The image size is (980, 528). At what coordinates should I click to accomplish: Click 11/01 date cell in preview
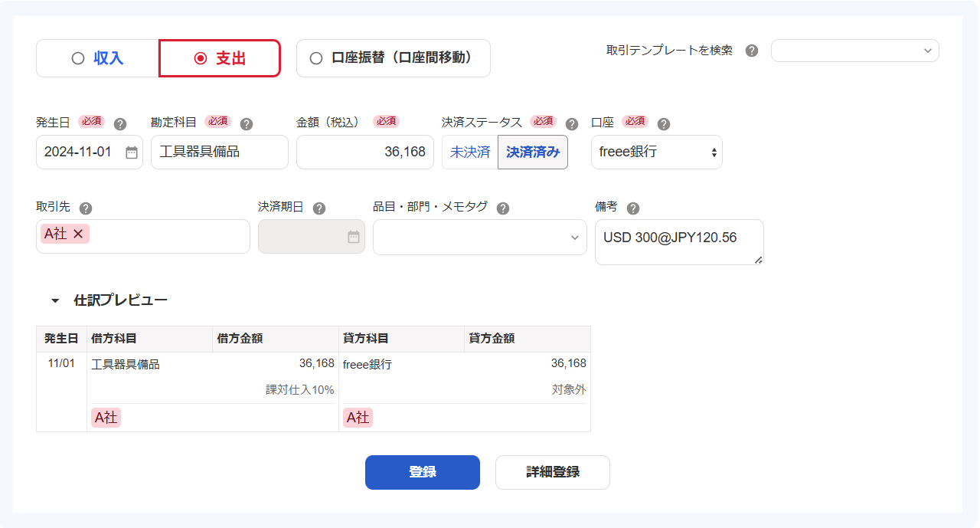click(61, 363)
